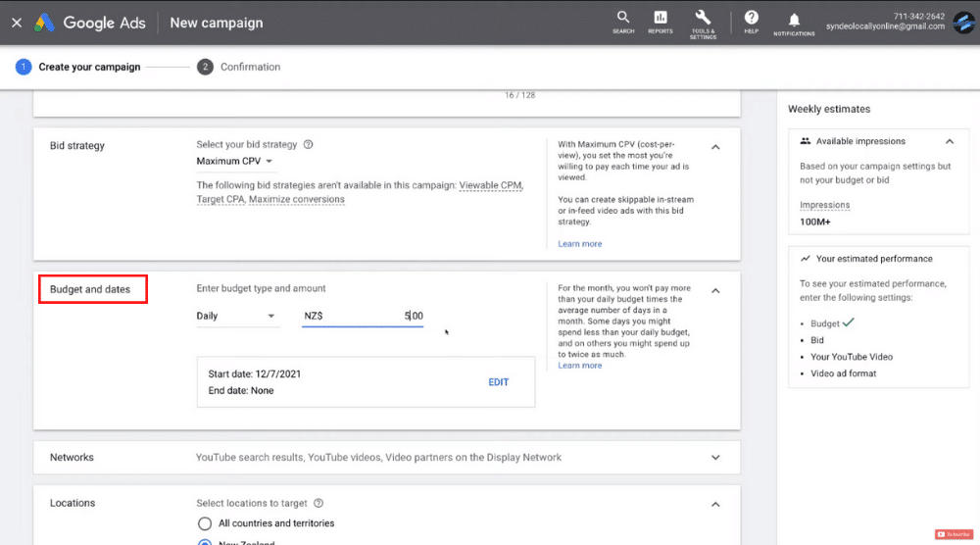The height and width of the screenshot is (545, 980).
Task: Click the account avatar in the header
Action: (963, 23)
